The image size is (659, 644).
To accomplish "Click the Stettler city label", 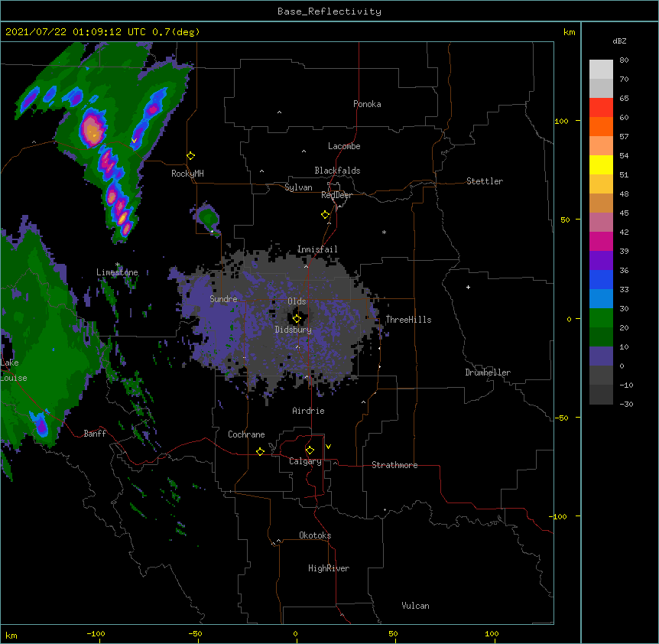I will pos(485,181).
